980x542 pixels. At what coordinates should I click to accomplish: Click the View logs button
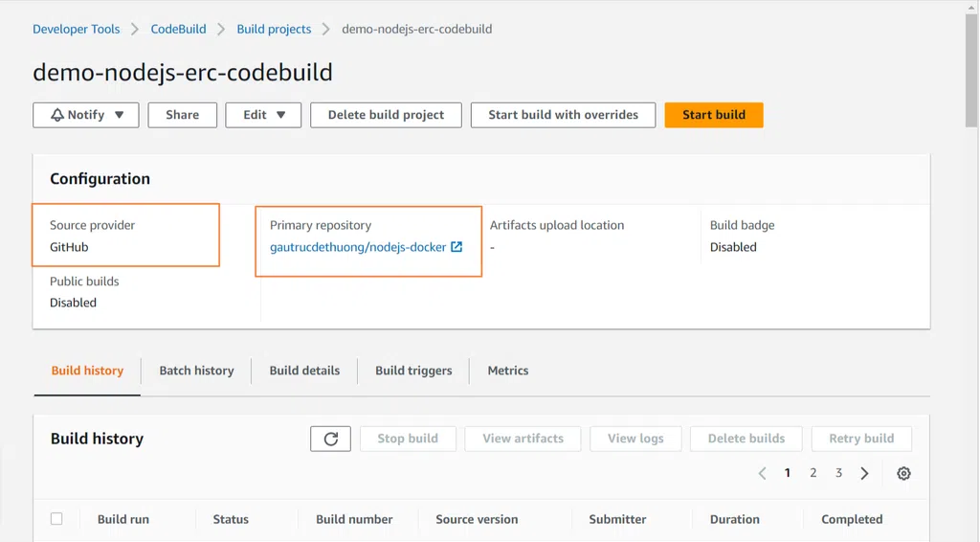coord(635,439)
